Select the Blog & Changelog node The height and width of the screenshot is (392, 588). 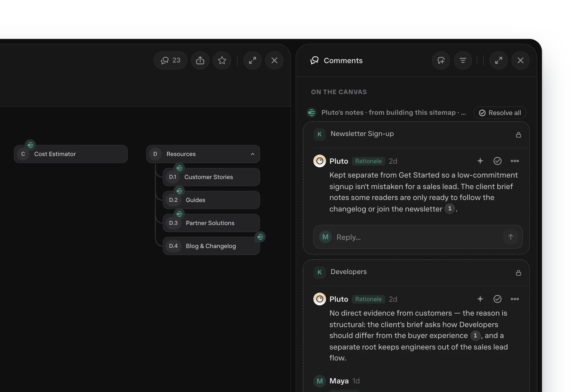point(211,246)
